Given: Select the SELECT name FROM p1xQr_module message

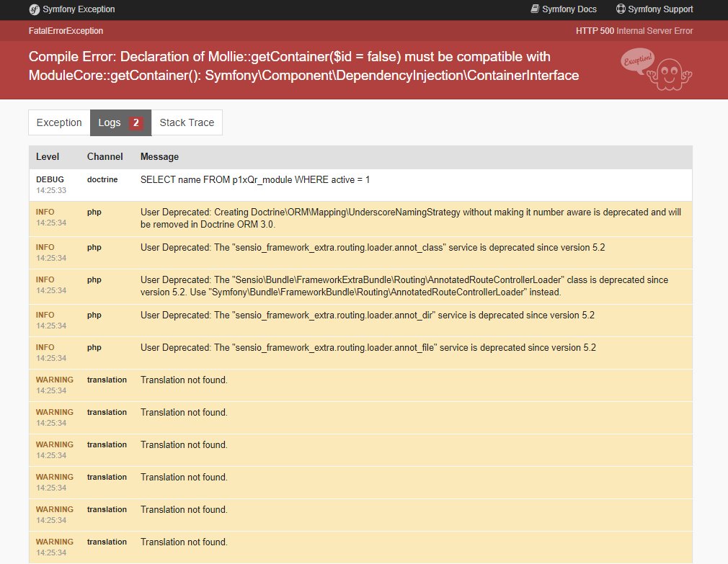Looking at the screenshot, I should point(255,179).
